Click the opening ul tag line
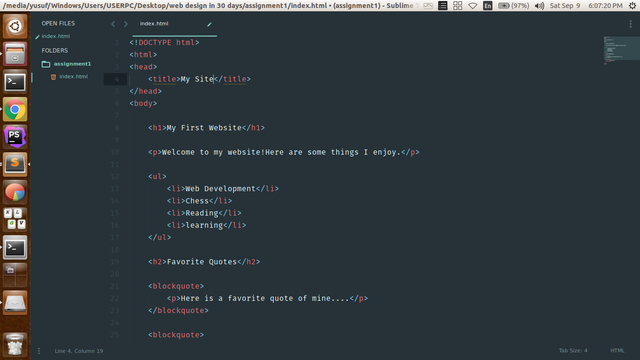 [x=157, y=177]
